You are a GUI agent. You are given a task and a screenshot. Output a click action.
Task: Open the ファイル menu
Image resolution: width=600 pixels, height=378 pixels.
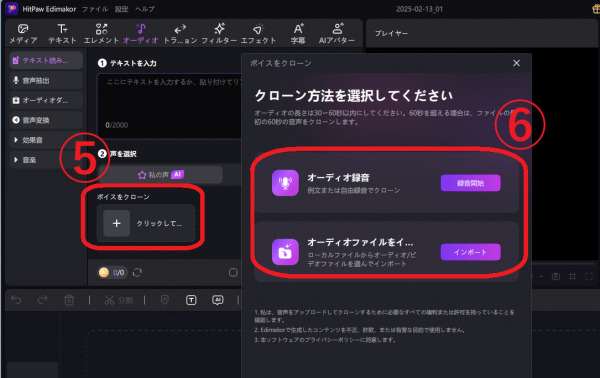click(95, 9)
